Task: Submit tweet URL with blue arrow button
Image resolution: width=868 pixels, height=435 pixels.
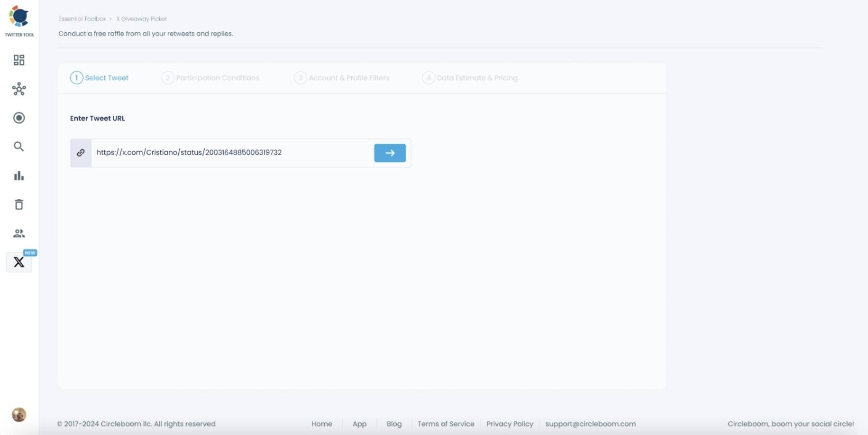Action: pos(390,153)
